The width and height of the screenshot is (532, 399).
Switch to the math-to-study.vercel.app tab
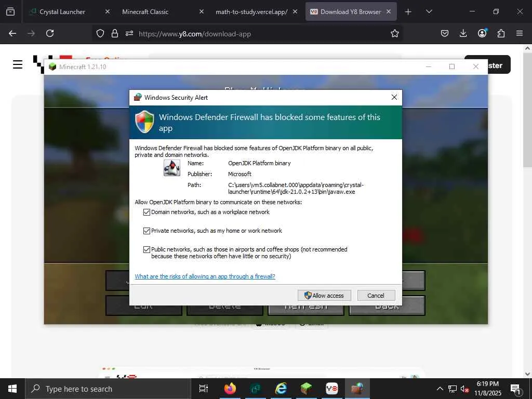coord(251,11)
